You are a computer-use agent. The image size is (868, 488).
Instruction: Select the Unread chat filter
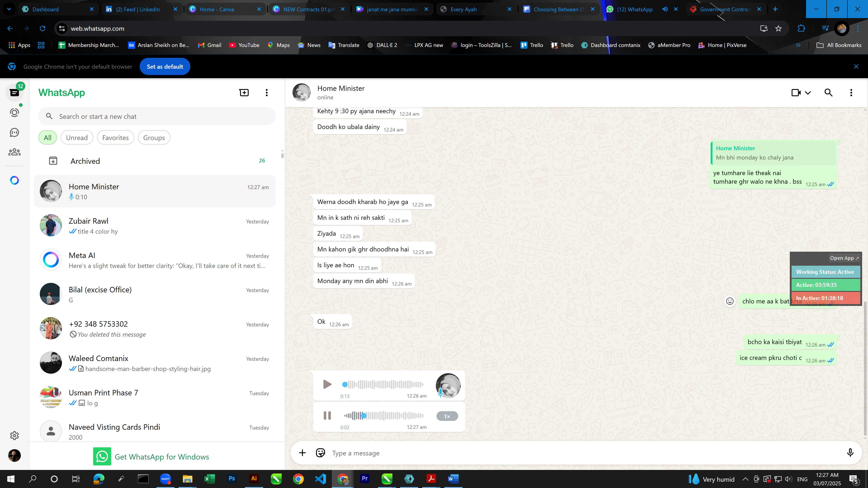click(77, 137)
